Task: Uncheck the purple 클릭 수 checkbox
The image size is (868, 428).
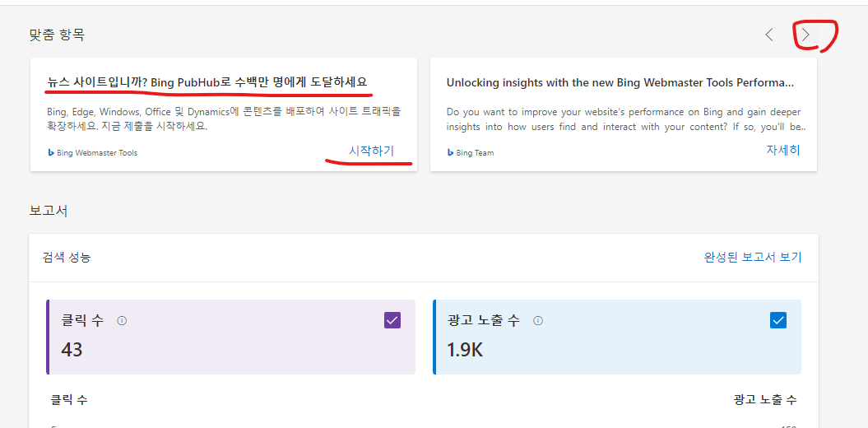Action: click(392, 320)
